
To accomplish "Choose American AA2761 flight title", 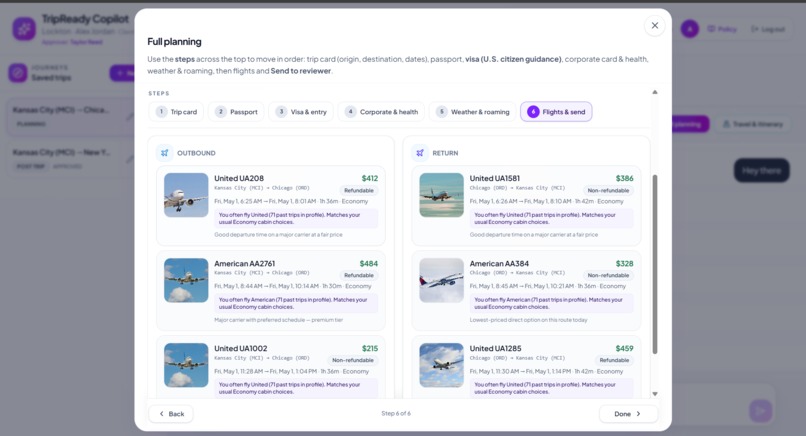I will (x=245, y=263).
